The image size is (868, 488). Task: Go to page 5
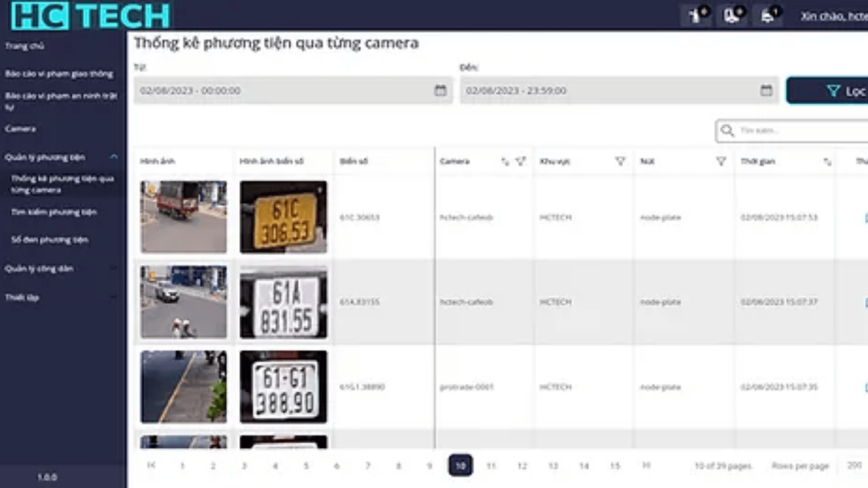click(x=306, y=465)
